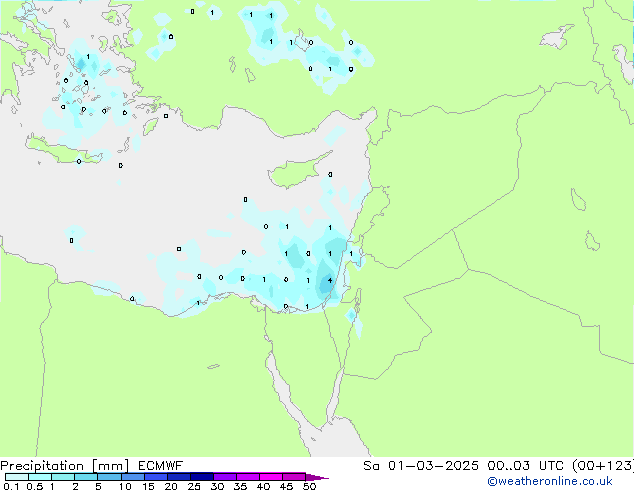This screenshot has width=634, height=490.
Task: Click the 20–25 mm legend swatch
Action: click(x=179, y=477)
